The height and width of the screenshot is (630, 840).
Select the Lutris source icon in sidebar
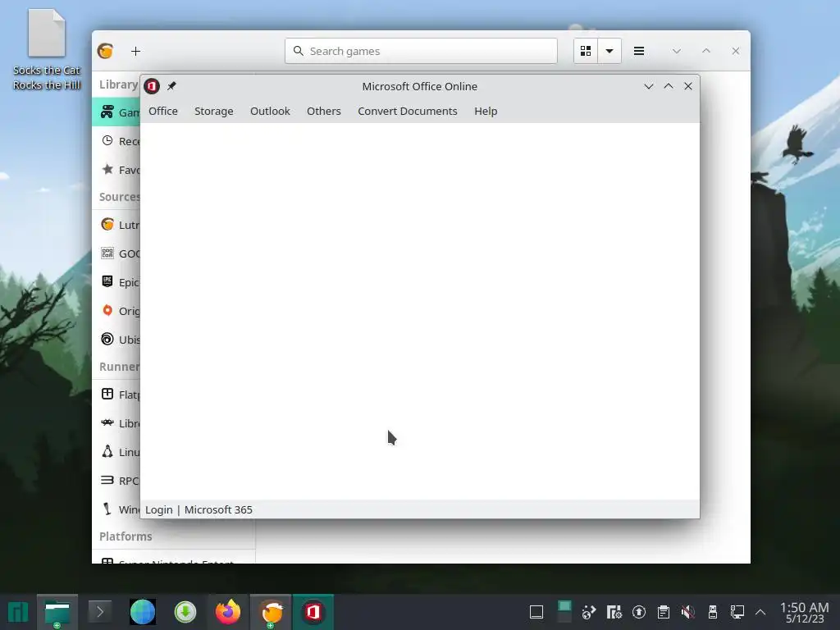(107, 225)
